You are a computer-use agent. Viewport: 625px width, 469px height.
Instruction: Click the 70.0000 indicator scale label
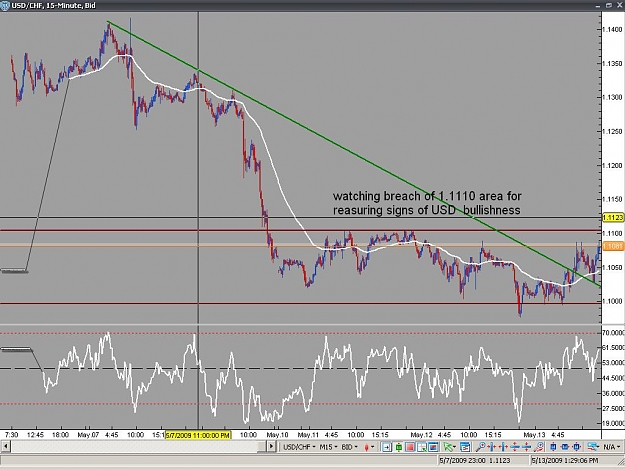pyautogui.click(x=613, y=333)
